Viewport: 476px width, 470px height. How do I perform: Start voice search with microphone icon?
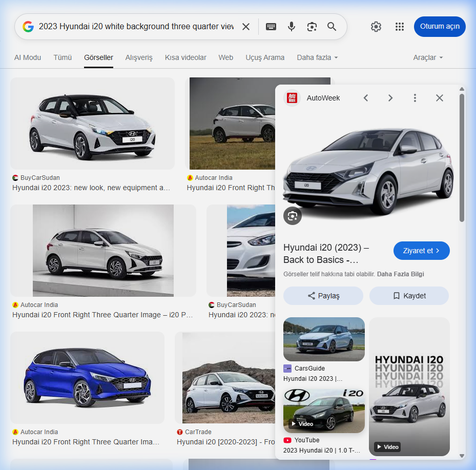[x=292, y=27]
